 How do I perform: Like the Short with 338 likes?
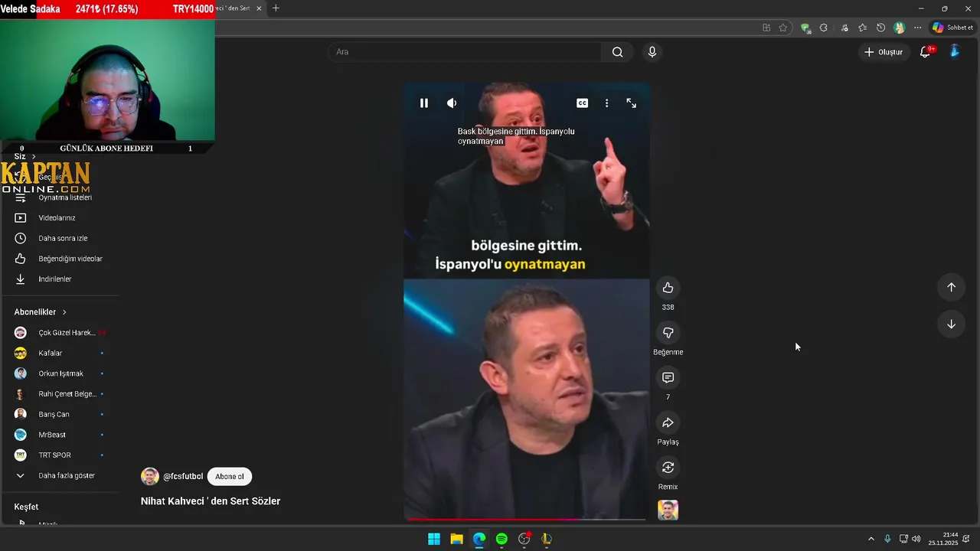point(668,288)
